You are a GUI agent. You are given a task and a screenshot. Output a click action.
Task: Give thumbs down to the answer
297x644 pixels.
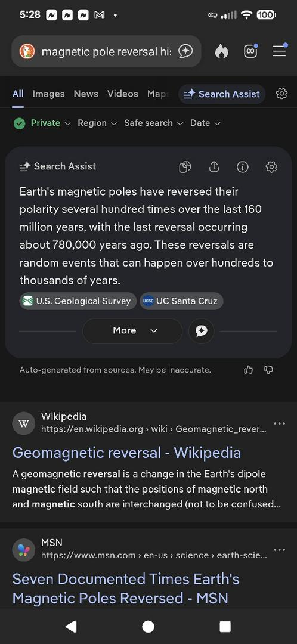tap(268, 370)
